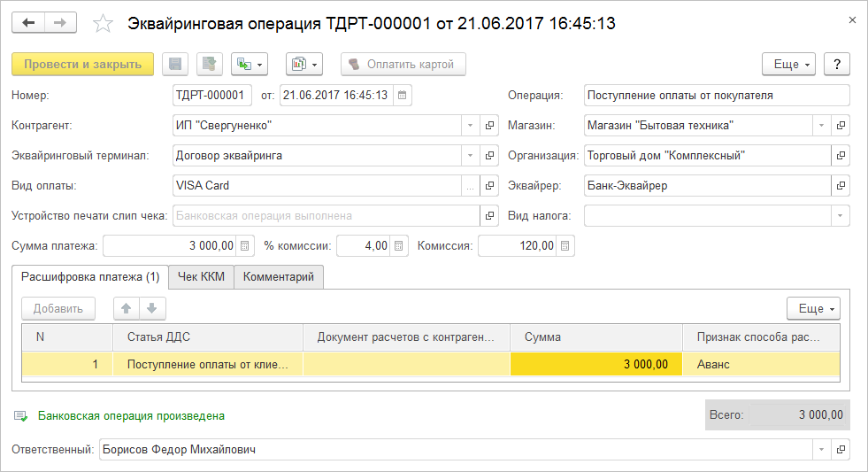Open Контрагент record with open icon
Screen dimensions: 868x472
489,126
